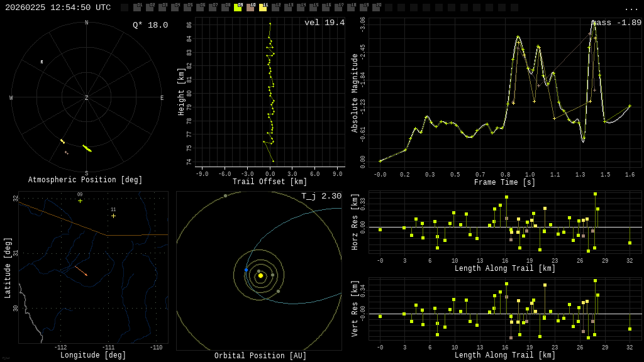Image resolution: width=644 pixels, height=362 pixels.
Task: Open the three-dots menu at top right
Action: [631, 8]
